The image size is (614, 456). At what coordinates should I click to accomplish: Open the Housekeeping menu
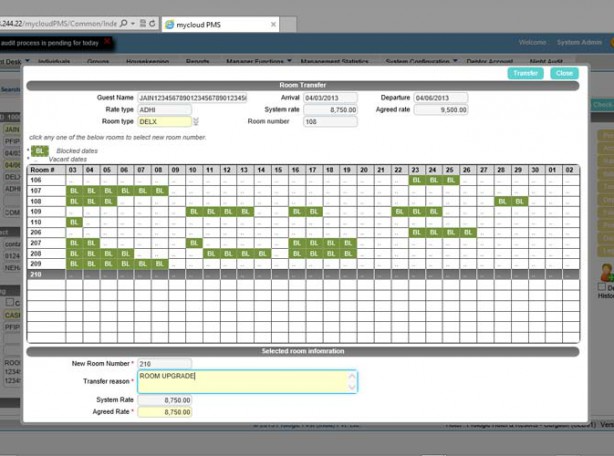[147, 61]
